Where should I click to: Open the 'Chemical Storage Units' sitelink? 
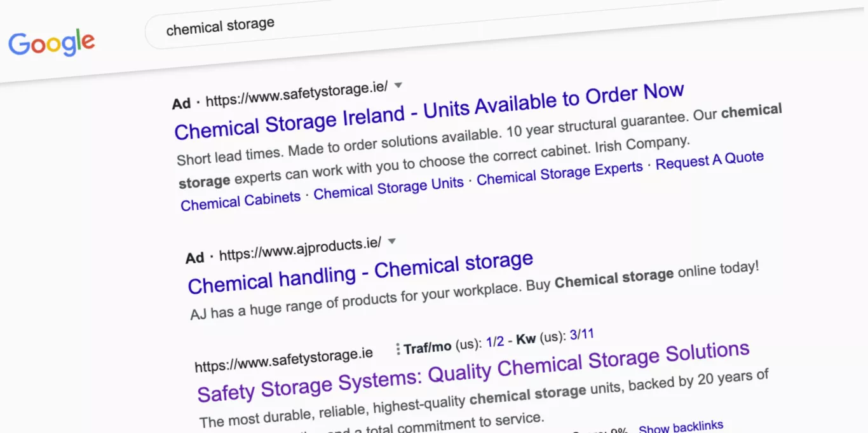pos(388,188)
